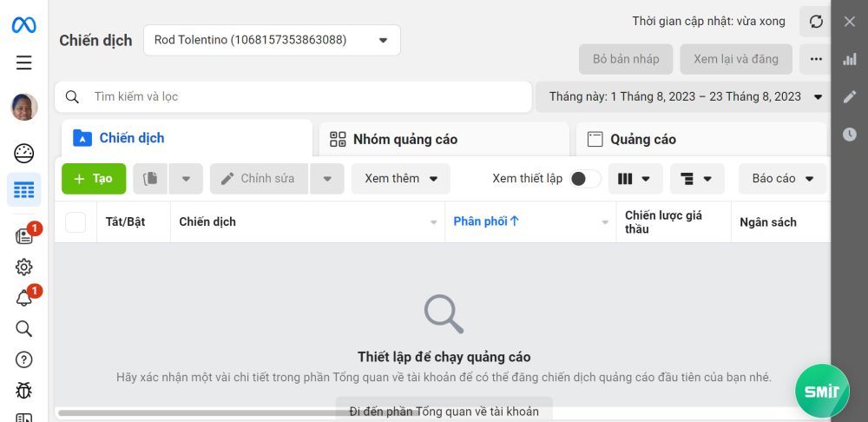Open the settings gear icon

pos(23,267)
